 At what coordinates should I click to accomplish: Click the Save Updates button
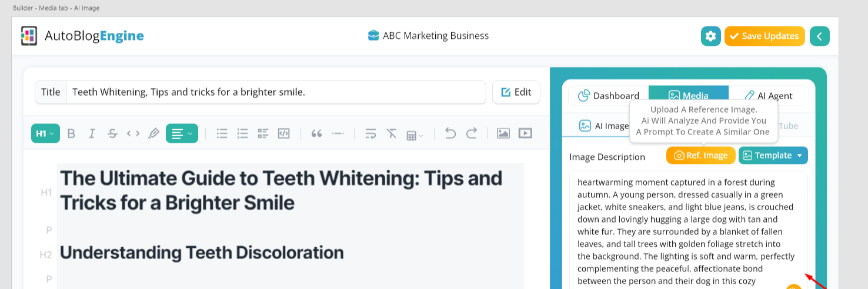point(764,36)
